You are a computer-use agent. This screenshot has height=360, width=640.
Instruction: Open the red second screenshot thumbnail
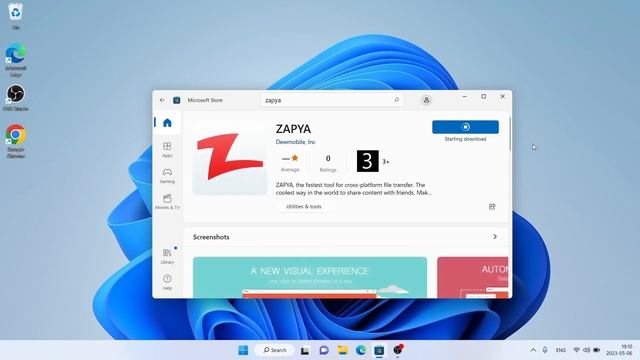pos(473,277)
